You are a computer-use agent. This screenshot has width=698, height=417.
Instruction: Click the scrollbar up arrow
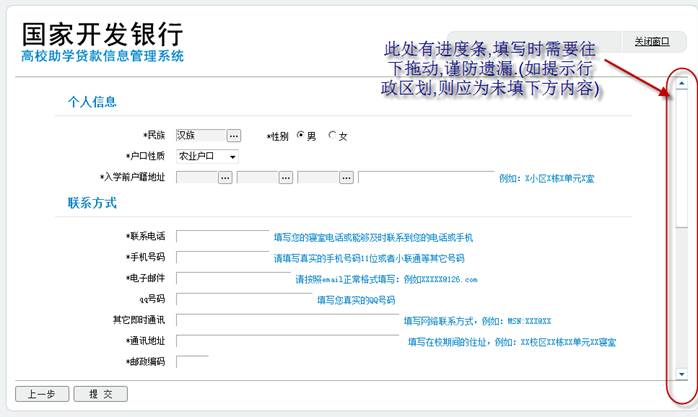(681, 84)
